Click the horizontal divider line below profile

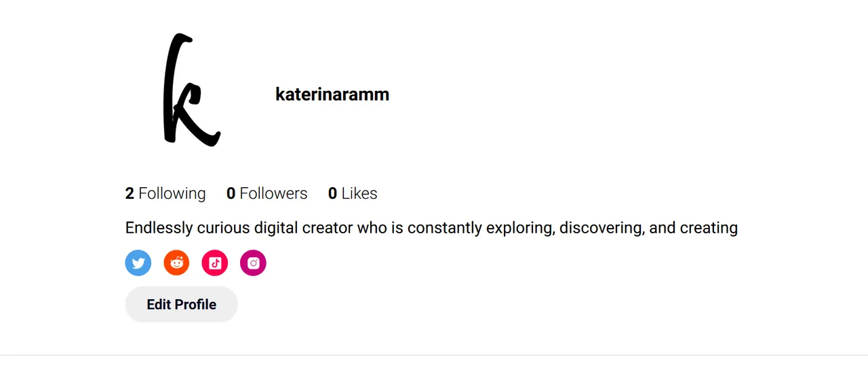pos(434,355)
